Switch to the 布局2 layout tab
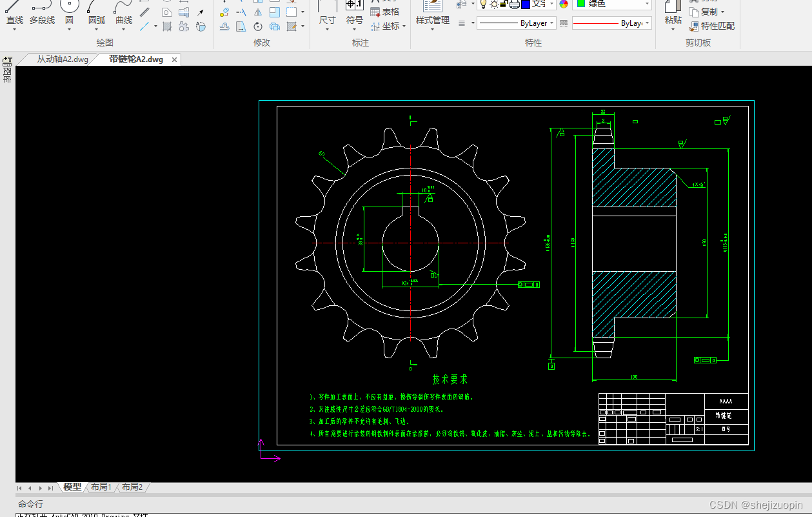 132,487
